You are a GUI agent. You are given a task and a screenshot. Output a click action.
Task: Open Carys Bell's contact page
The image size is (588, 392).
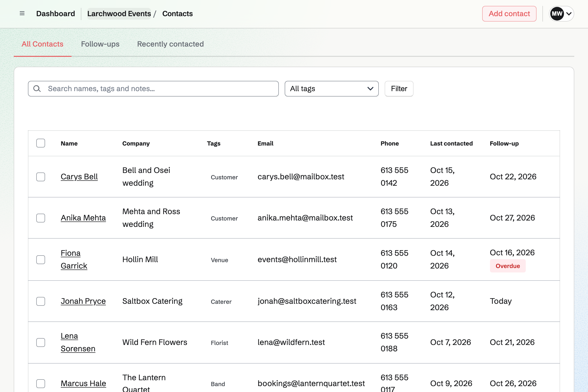79,177
